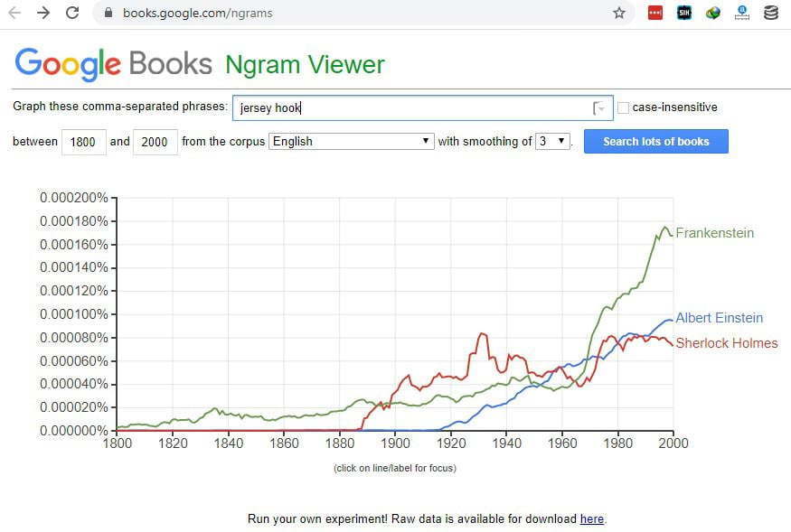Click the Frankenstein line label

pyautogui.click(x=714, y=233)
